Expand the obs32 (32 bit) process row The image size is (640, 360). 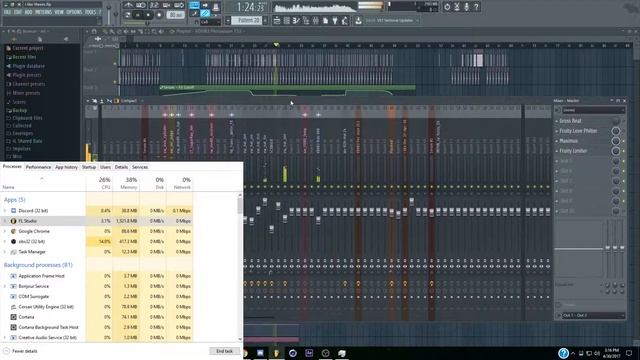(x=5, y=242)
